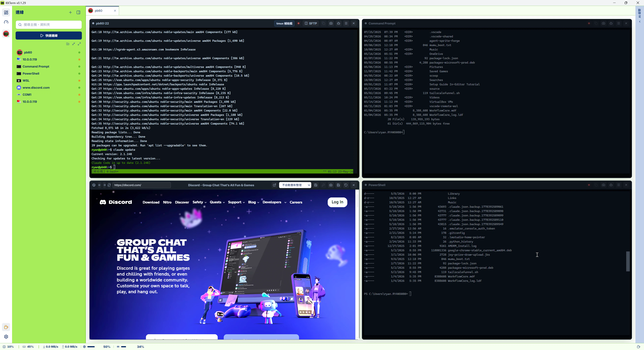Screen dimensions: 644x350
Task: Collapse all connection groups
Action: pos(73,44)
